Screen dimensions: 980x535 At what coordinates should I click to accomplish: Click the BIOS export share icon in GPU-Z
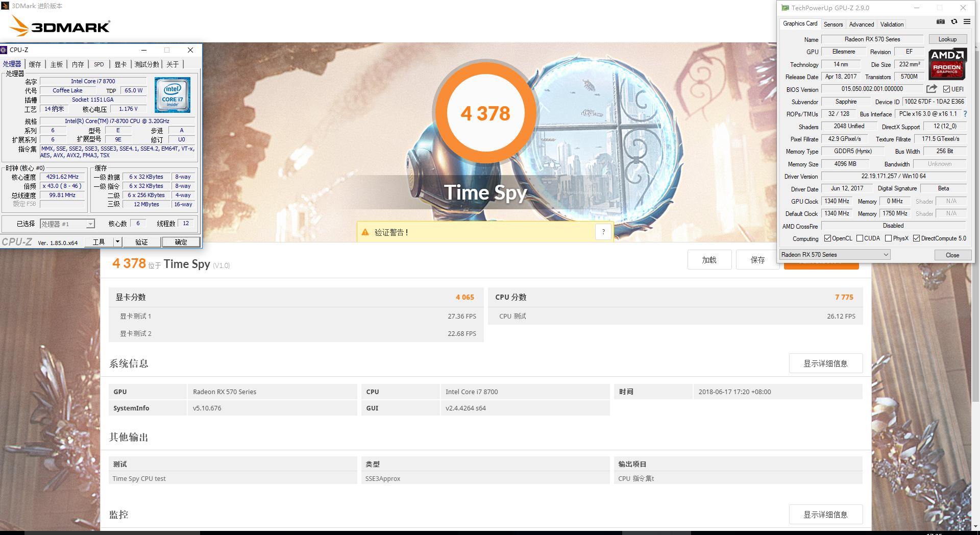coord(932,89)
